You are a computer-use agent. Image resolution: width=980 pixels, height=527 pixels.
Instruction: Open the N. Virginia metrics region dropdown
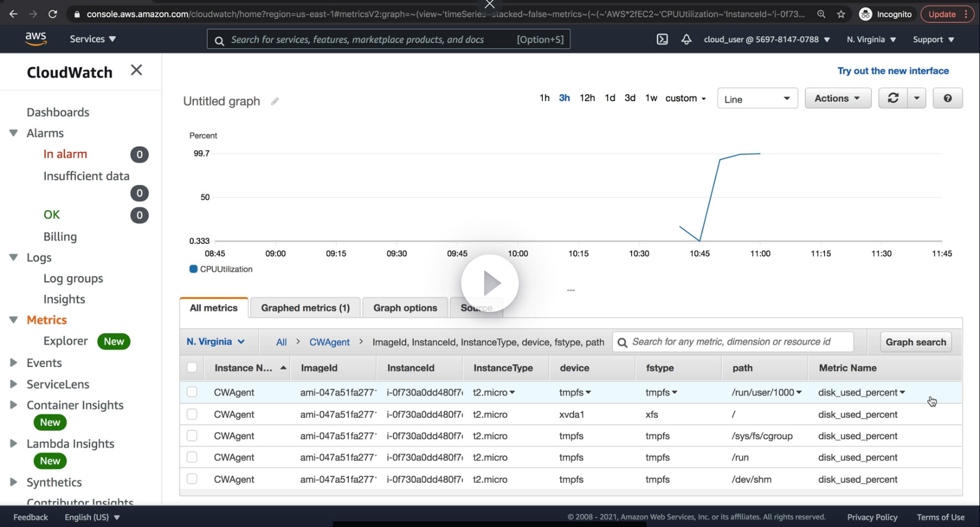point(216,342)
